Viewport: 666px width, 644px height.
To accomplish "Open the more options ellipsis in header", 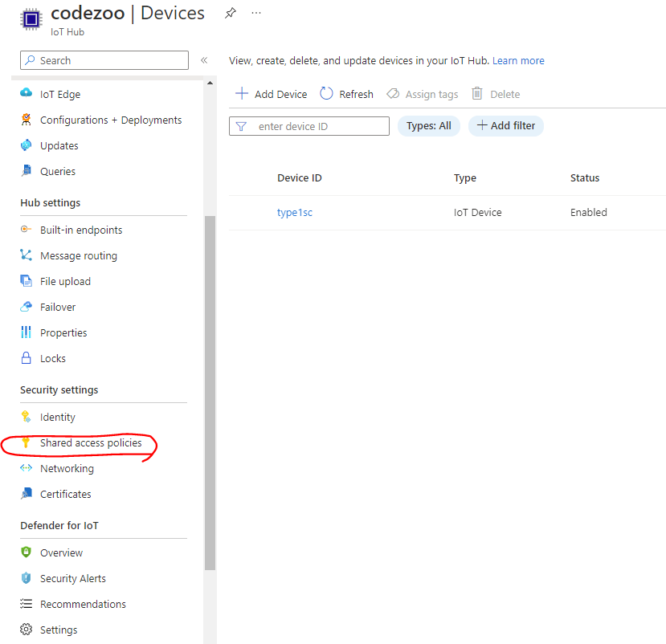I will [256, 13].
